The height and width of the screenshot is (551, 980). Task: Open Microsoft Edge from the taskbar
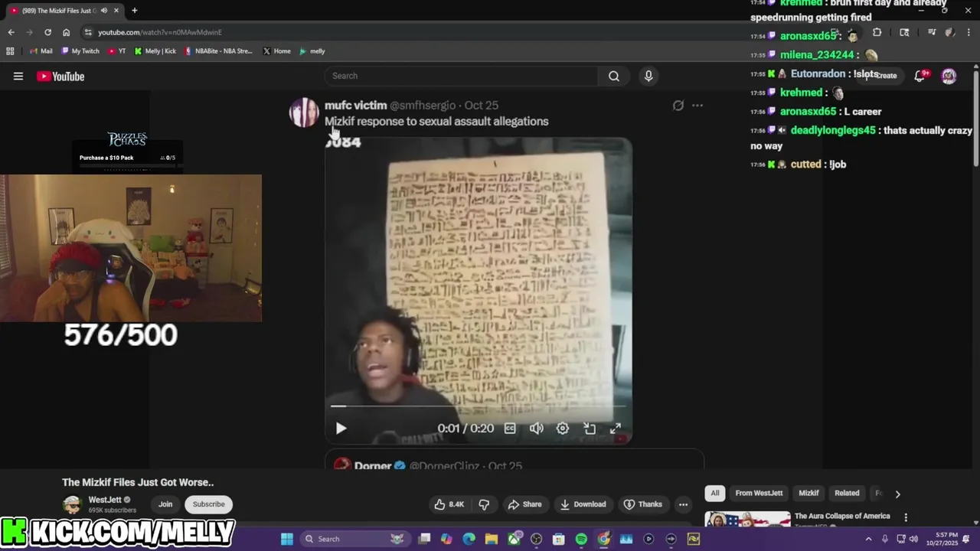tap(469, 539)
